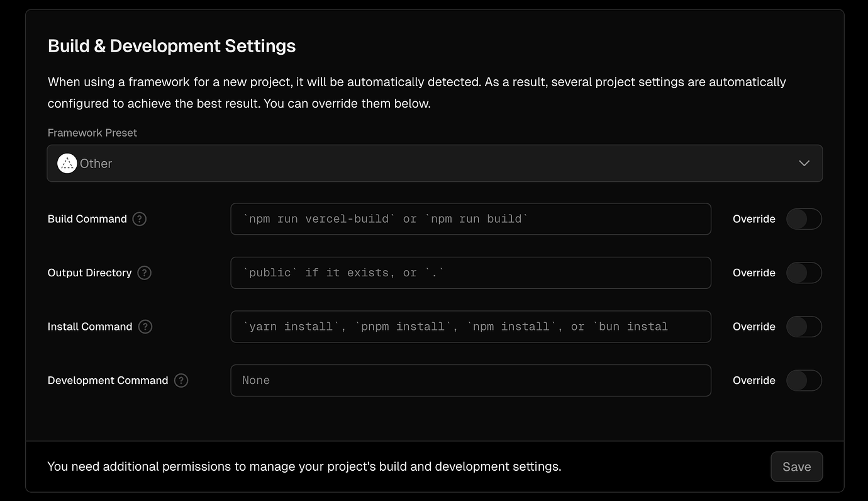Turn on the Development Command Override toggle
This screenshot has width=868, height=501.
pos(804,380)
